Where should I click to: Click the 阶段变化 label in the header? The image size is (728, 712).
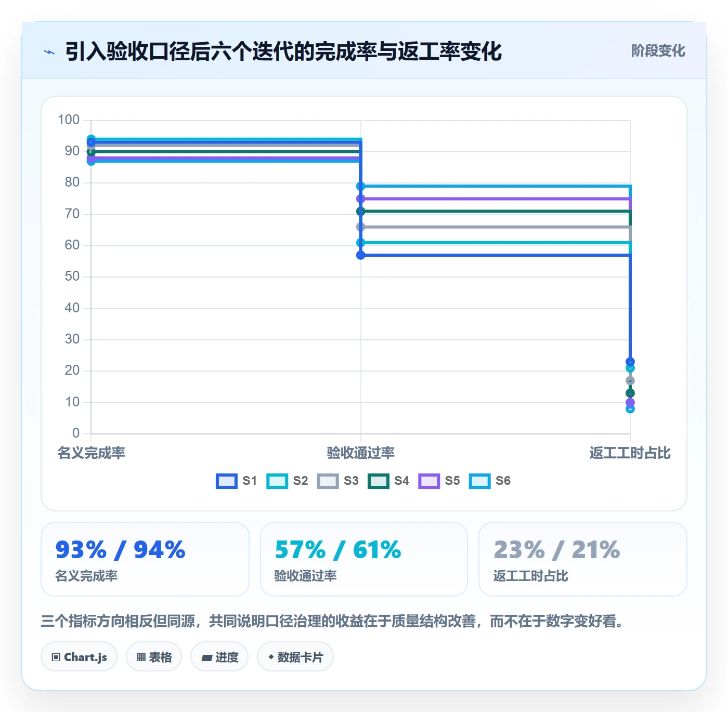(x=658, y=51)
